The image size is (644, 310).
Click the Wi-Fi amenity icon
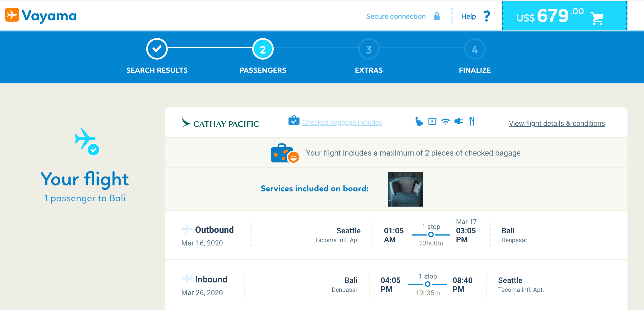[x=445, y=121]
